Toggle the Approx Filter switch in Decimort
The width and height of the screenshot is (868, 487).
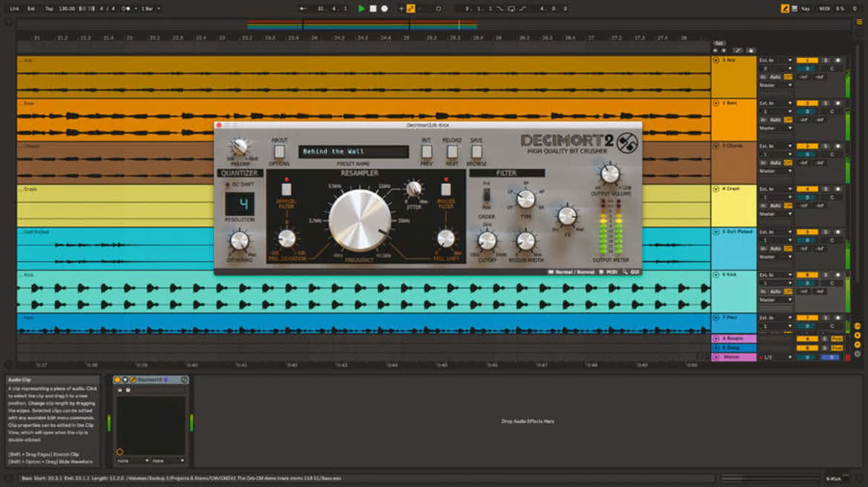point(286,189)
